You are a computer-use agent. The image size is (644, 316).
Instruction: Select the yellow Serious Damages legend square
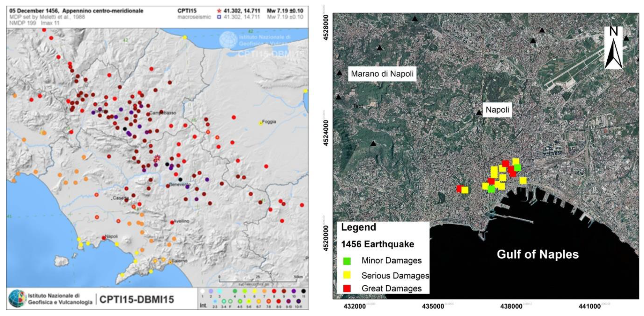[x=347, y=275]
